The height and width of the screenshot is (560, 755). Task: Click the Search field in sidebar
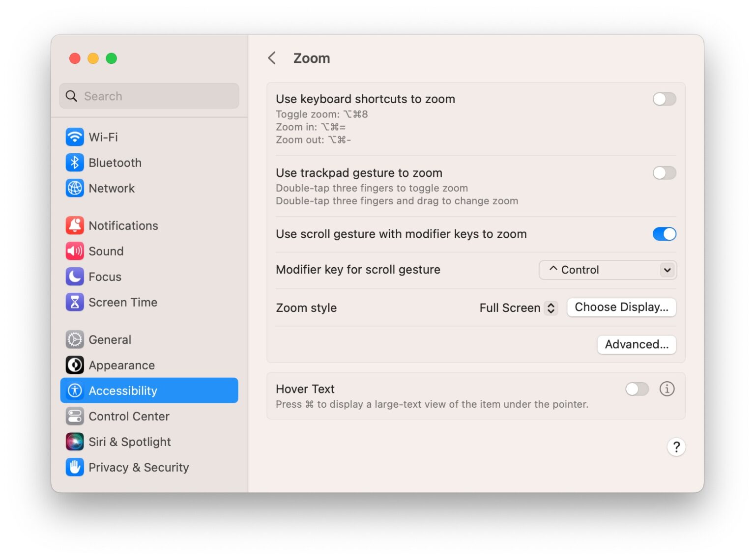click(149, 96)
